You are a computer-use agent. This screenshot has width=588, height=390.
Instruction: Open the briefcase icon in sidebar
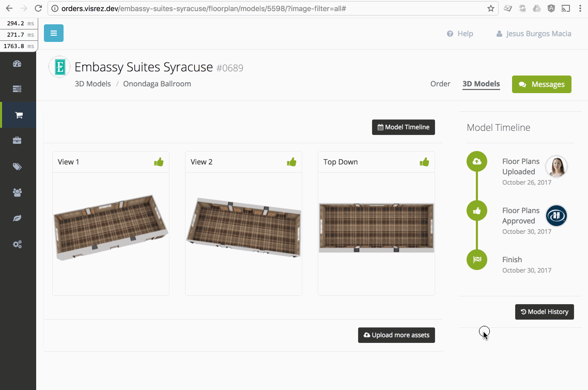click(x=17, y=140)
